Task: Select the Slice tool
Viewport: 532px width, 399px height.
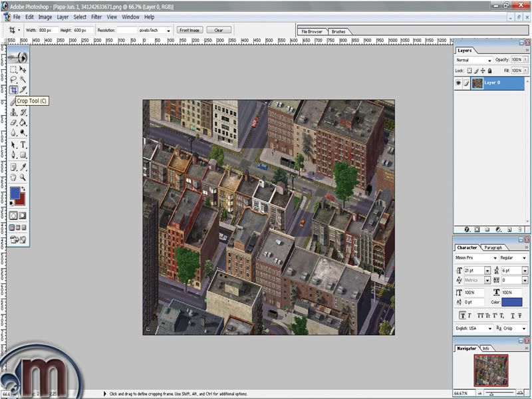Action: 23,90
